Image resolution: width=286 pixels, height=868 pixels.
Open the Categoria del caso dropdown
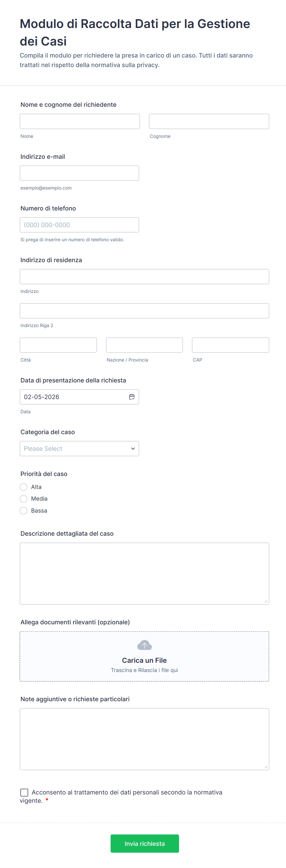(79, 449)
